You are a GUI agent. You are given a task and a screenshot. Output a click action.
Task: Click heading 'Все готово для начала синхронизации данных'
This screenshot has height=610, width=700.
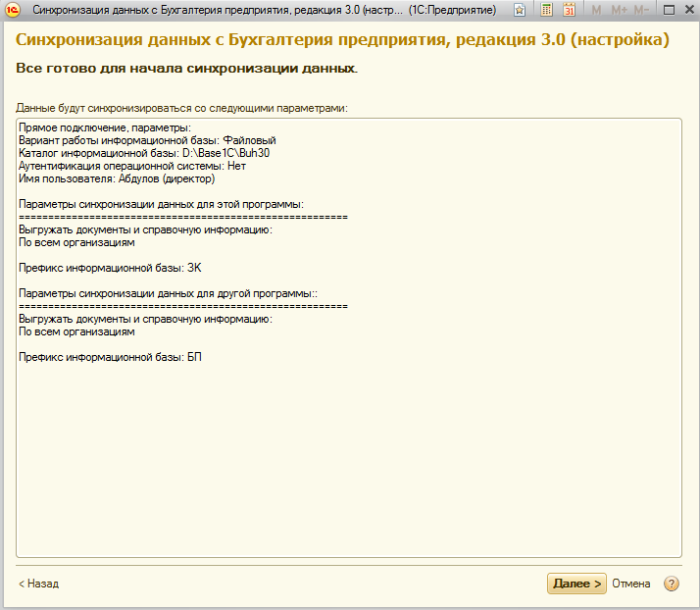[x=186, y=69]
